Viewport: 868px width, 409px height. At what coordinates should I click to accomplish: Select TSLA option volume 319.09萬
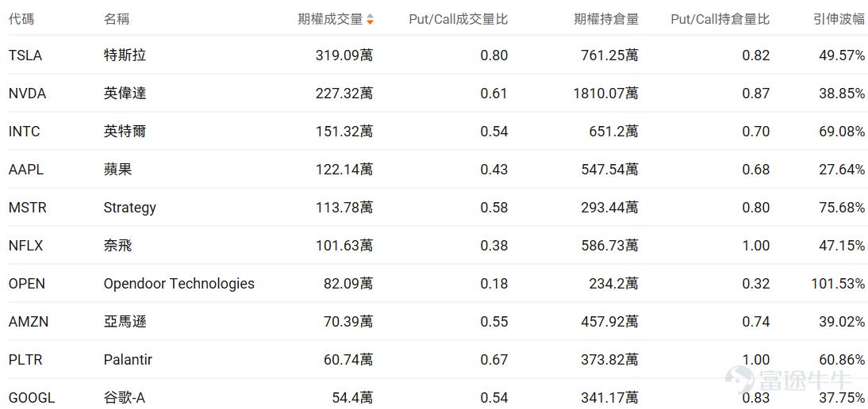click(x=344, y=55)
